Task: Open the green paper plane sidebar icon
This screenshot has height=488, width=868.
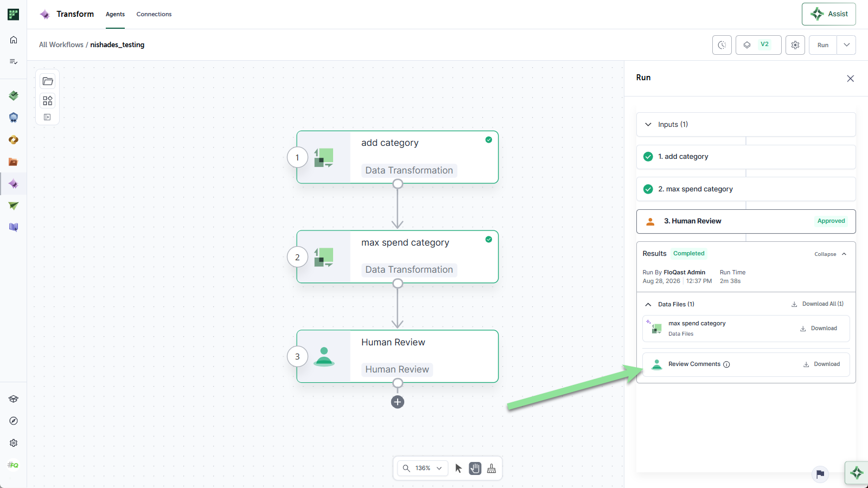Action: 14,206
